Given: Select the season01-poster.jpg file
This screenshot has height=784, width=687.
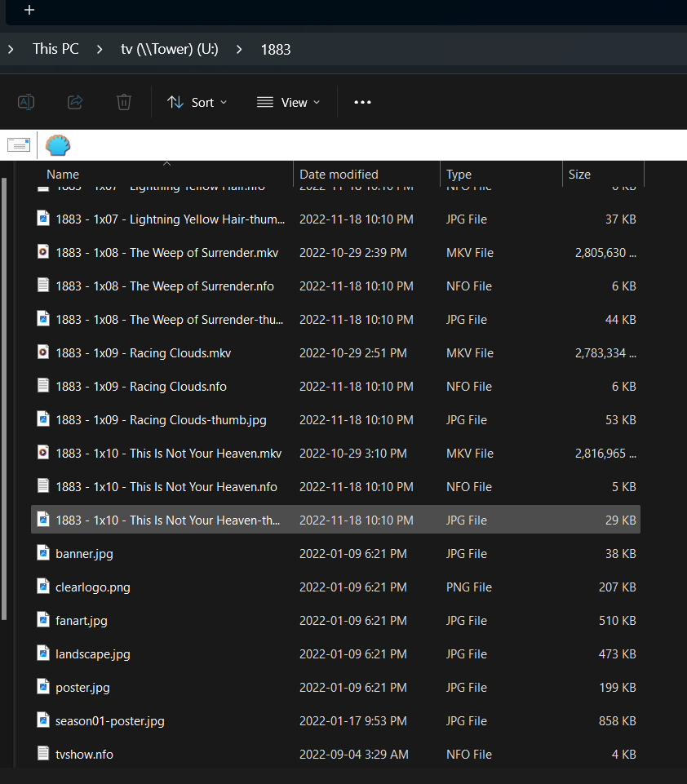Looking at the screenshot, I should tap(110, 721).
